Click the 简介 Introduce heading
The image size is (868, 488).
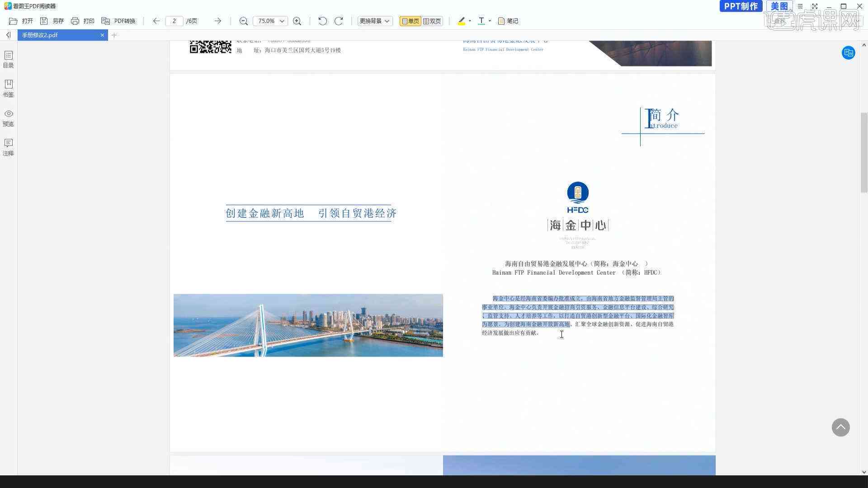pyautogui.click(x=664, y=119)
